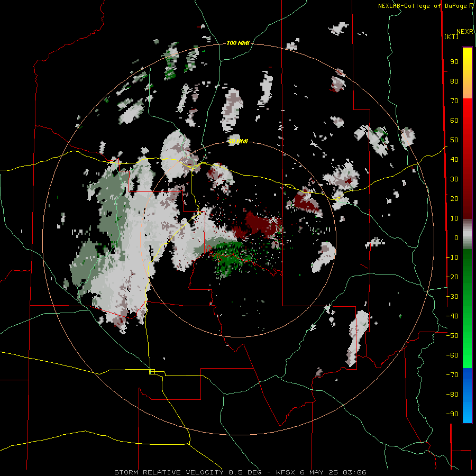This screenshot has width=476, height=476.
Task: Click the -90 scale value
Action: 452,414
